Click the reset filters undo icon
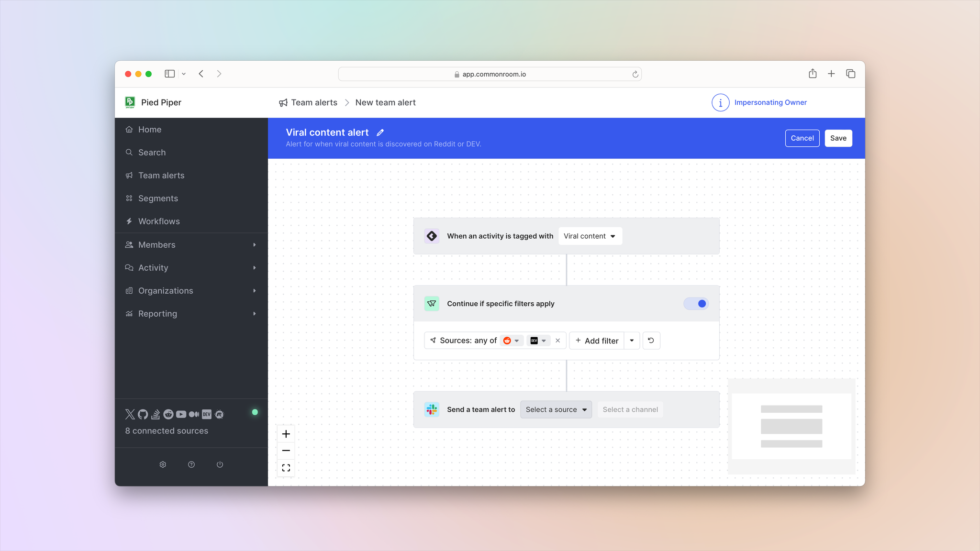Screen dimensions: 980x551 tap(651, 341)
